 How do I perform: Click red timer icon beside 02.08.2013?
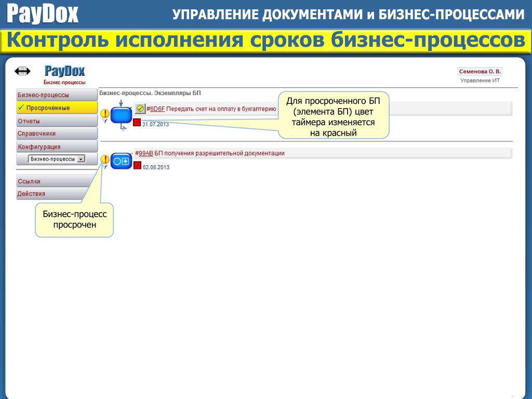137,165
